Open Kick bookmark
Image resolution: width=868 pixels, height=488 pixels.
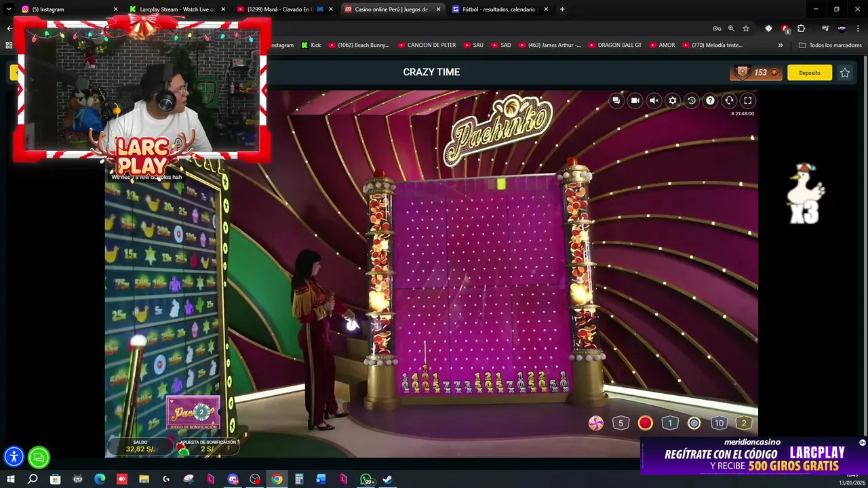[x=311, y=45]
